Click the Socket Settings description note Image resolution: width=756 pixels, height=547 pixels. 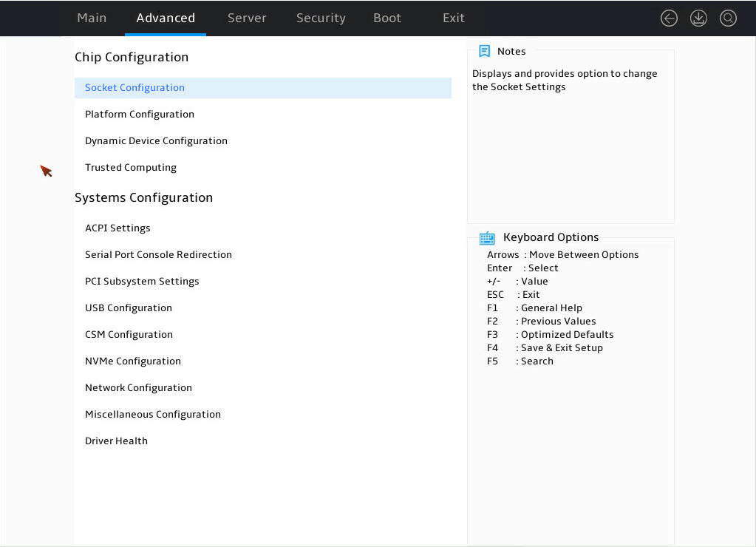[x=565, y=80]
